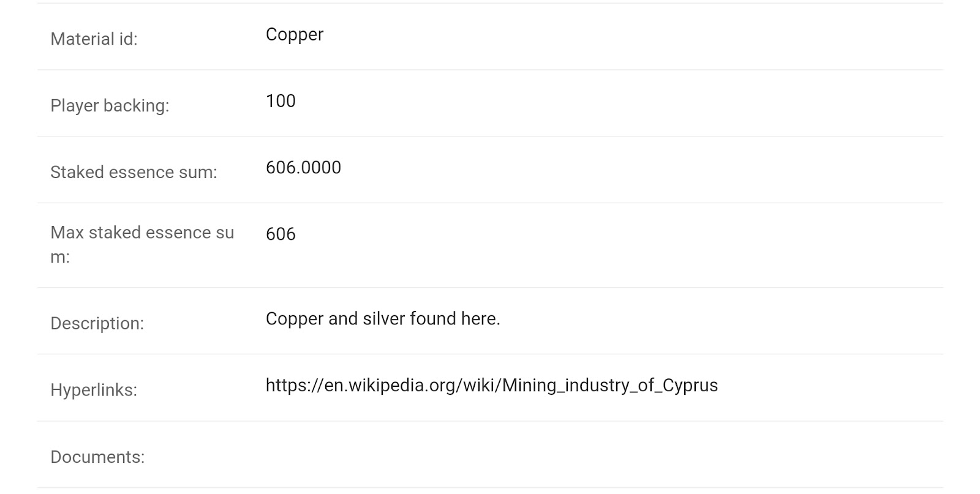
Task: Click the Material id label
Action: [94, 39]
